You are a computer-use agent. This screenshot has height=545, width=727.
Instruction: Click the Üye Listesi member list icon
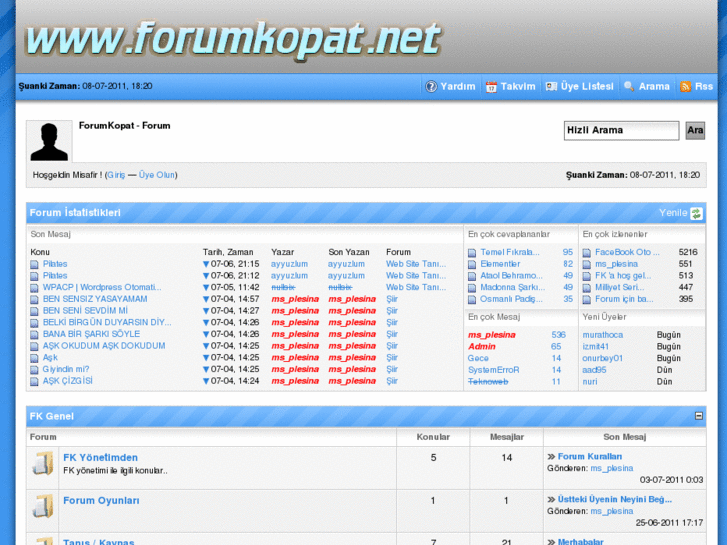tap(551, 87)
